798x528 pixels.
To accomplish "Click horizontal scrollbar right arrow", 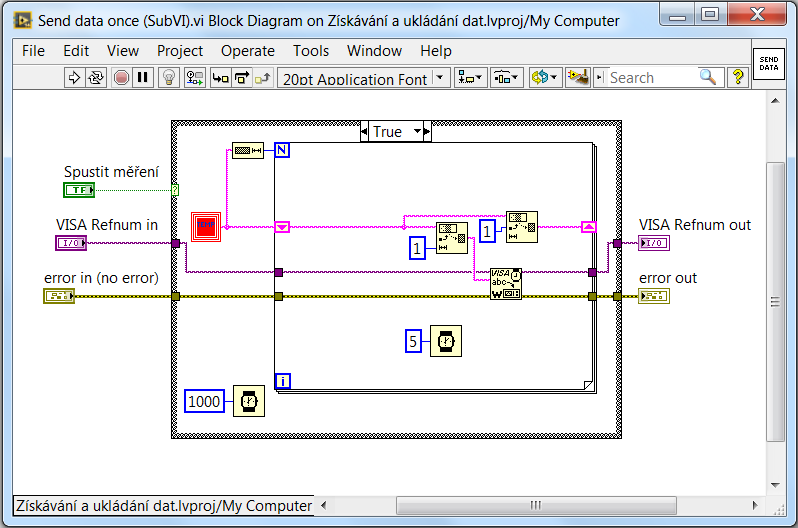I will tap(755, 505).
